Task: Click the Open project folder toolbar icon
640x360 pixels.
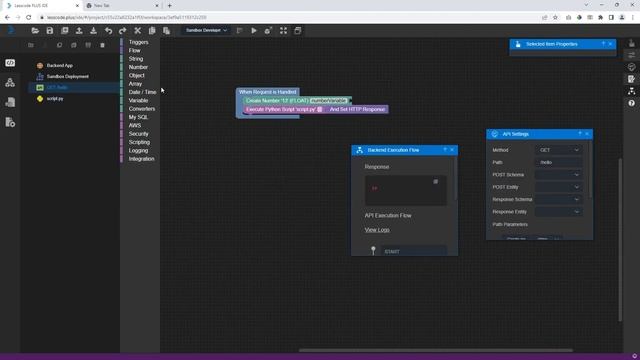Action: coord(35,31)
